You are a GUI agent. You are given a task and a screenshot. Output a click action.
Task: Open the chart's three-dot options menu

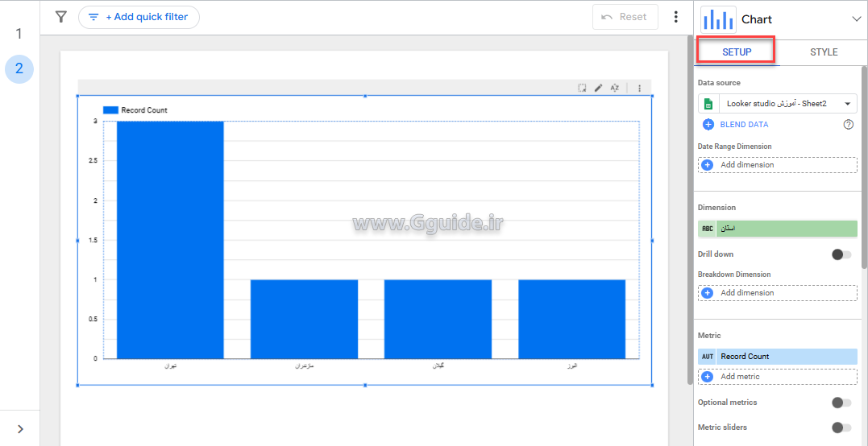(x=640, y=88)
